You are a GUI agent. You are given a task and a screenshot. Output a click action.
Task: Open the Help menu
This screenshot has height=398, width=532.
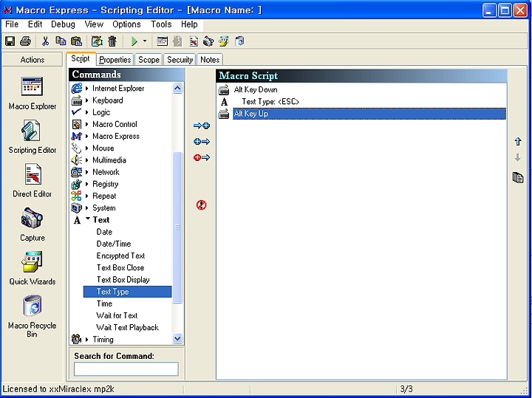(x=189, y=24)
